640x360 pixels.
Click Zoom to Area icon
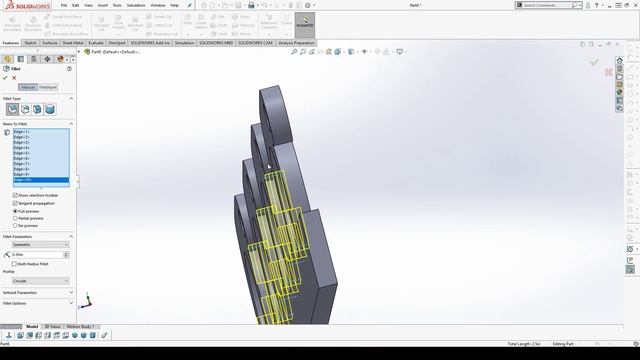click(x=303, y=52)
